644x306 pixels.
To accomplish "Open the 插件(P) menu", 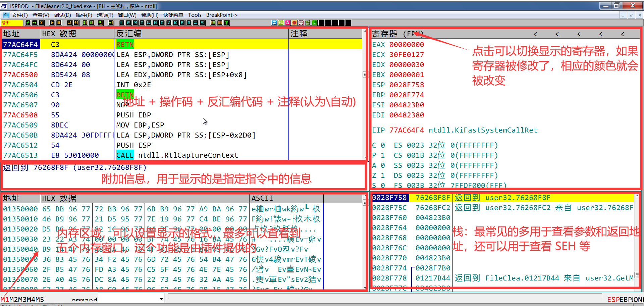I will point(84,15).
